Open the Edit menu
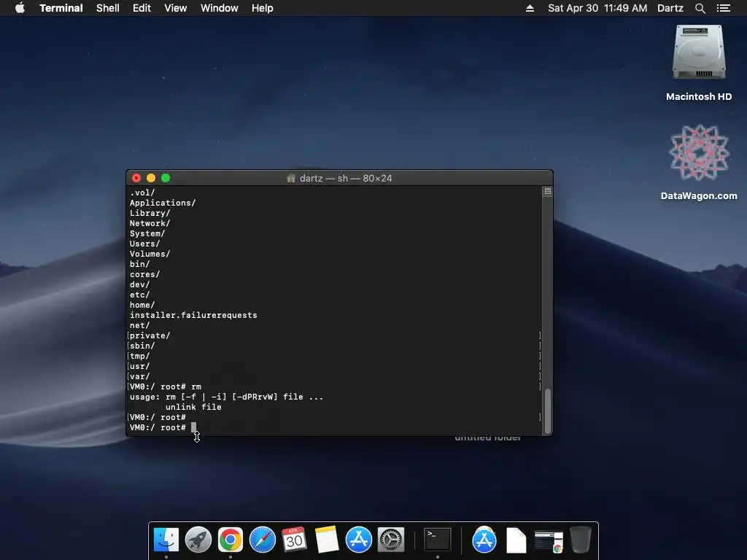 click(142, 8)
